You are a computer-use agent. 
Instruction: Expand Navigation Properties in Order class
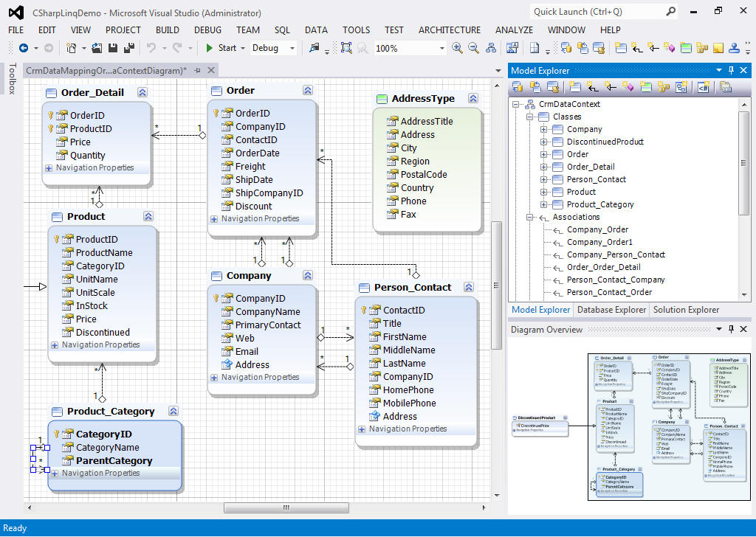214,219
